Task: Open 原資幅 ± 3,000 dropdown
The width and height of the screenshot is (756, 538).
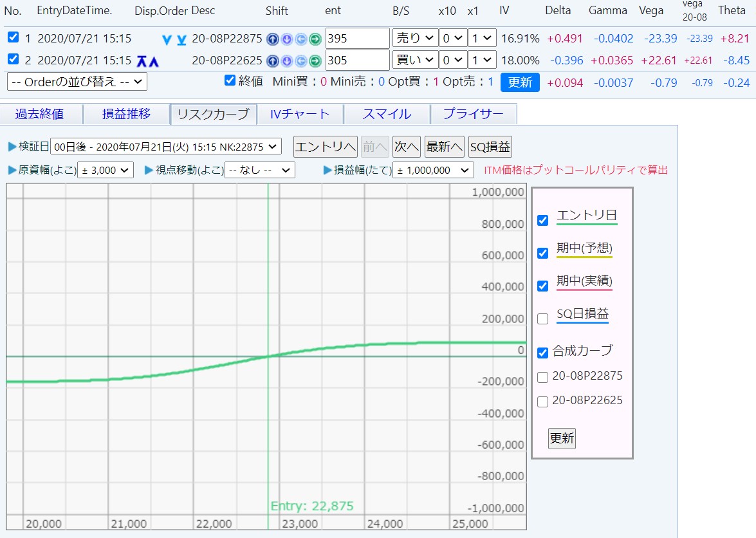Action: click(106, 170)
